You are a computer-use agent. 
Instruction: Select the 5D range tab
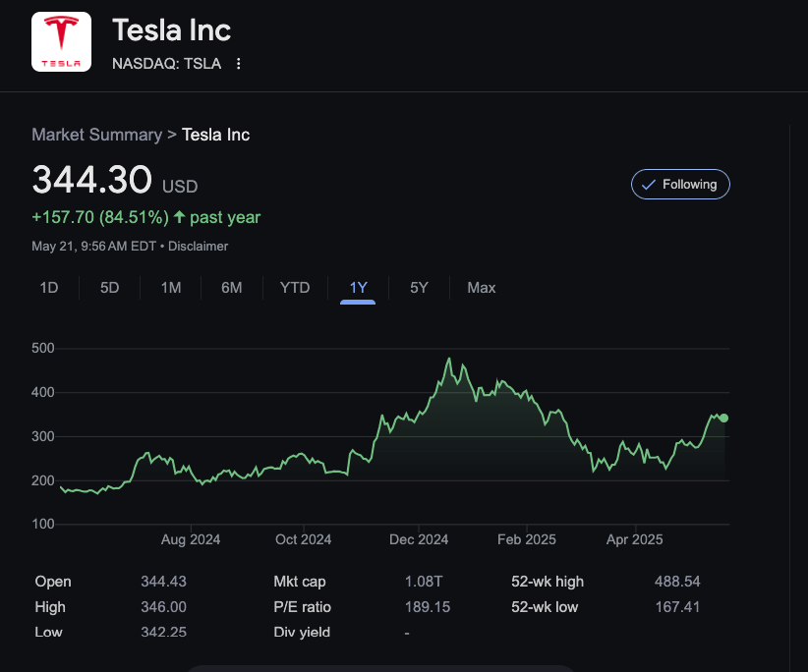(109, 287)
